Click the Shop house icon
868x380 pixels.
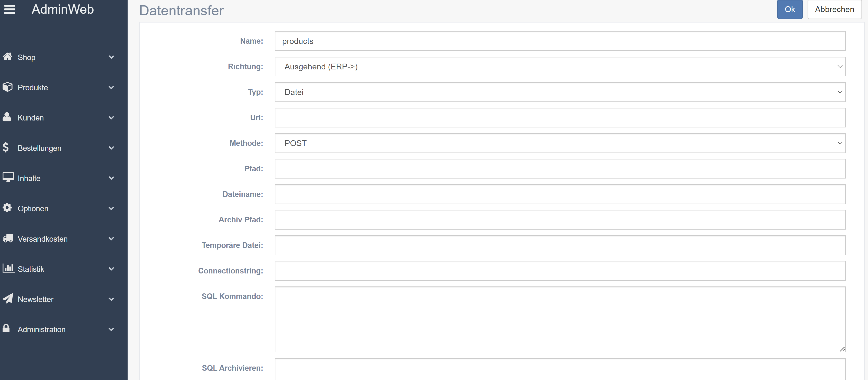click(x=7, y=57)
